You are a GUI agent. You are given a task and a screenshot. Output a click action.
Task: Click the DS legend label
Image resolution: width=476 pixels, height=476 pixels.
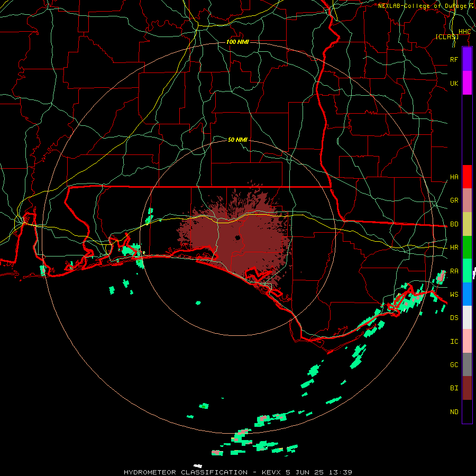pos(454,318)
